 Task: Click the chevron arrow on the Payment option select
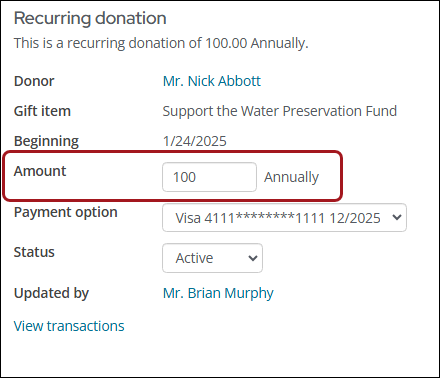coord(397,218)
